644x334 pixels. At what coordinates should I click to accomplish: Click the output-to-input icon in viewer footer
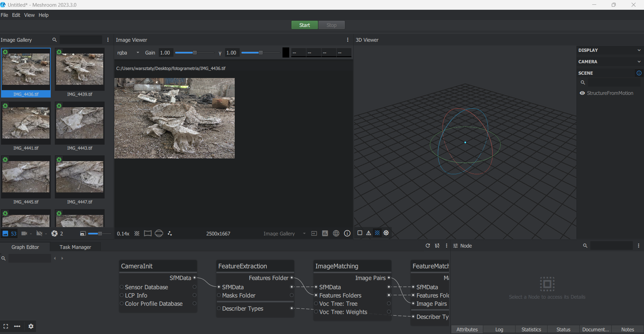tap(314, 233)
